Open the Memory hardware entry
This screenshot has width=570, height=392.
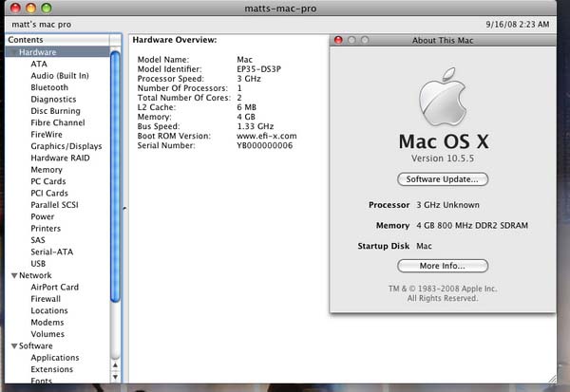tap(47, 170)
